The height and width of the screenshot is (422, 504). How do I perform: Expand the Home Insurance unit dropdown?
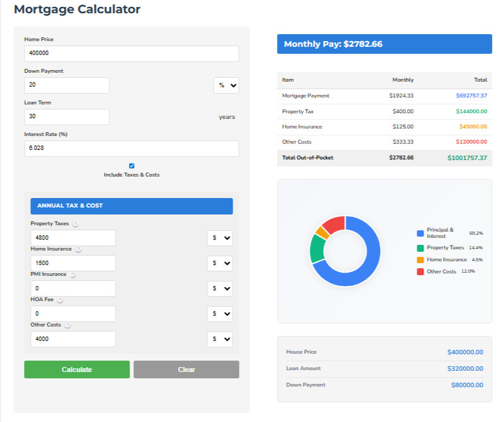coord(219,263)
